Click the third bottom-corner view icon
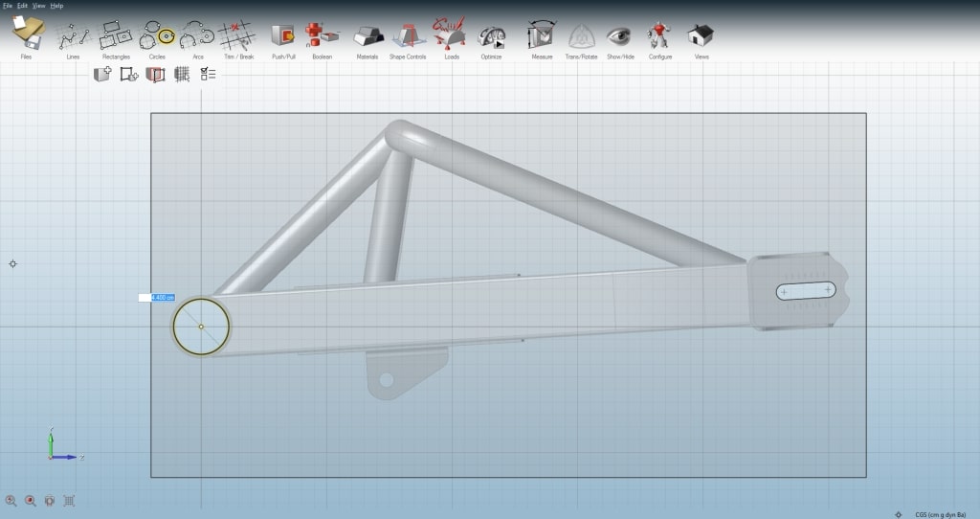Viewport: 980px width, 519px height. tap(50, 500)
